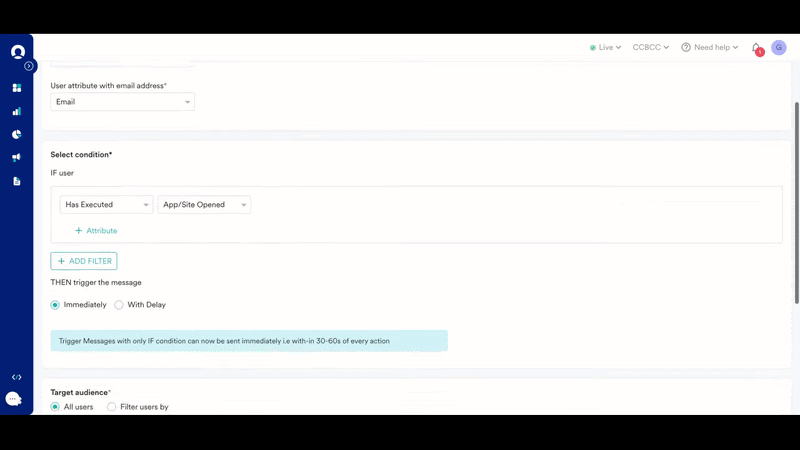800x450 pixels.
Task: Click the IF user label
Action: 62,173
